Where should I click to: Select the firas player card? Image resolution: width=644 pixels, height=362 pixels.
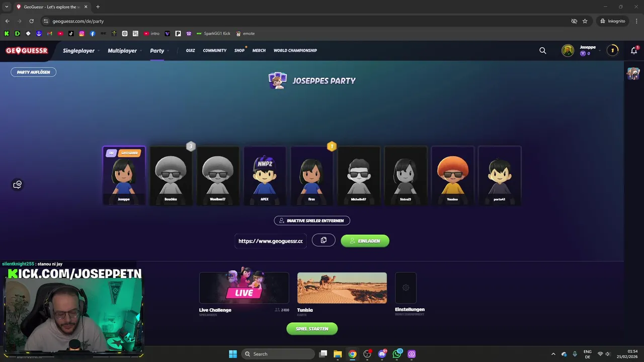click(x=311, y=175)
